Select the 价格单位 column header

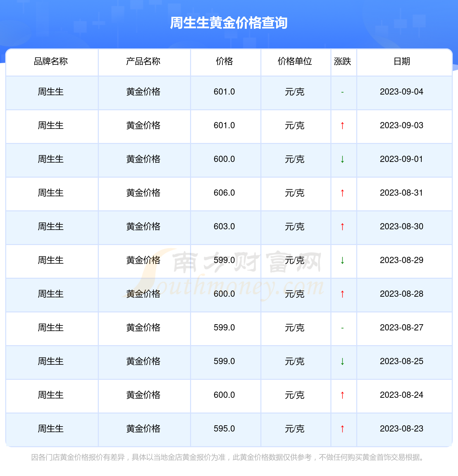click(x=295, y=61)
